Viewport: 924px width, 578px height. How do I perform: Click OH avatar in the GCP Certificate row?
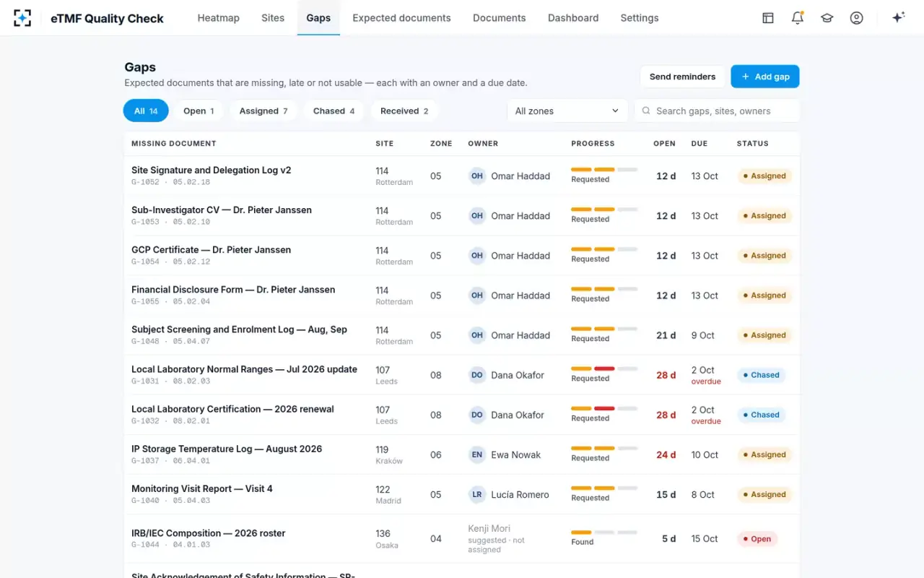tap(477, 256)
